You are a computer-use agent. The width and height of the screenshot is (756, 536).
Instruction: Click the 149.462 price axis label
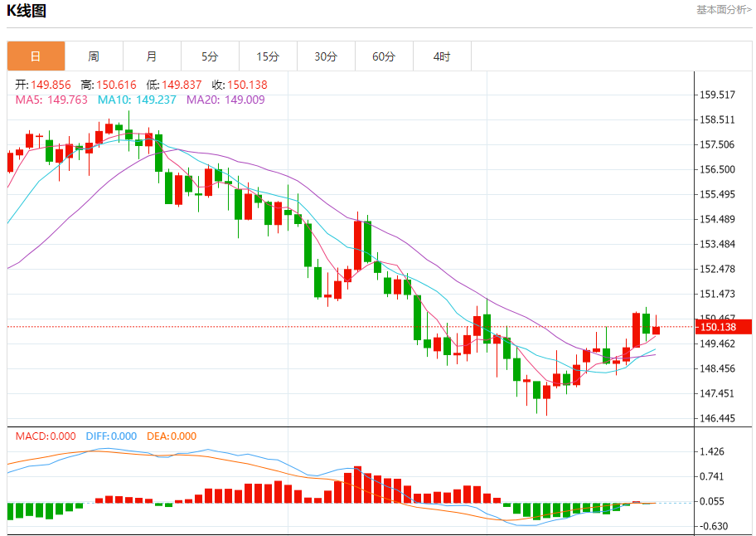pos(717,344)
